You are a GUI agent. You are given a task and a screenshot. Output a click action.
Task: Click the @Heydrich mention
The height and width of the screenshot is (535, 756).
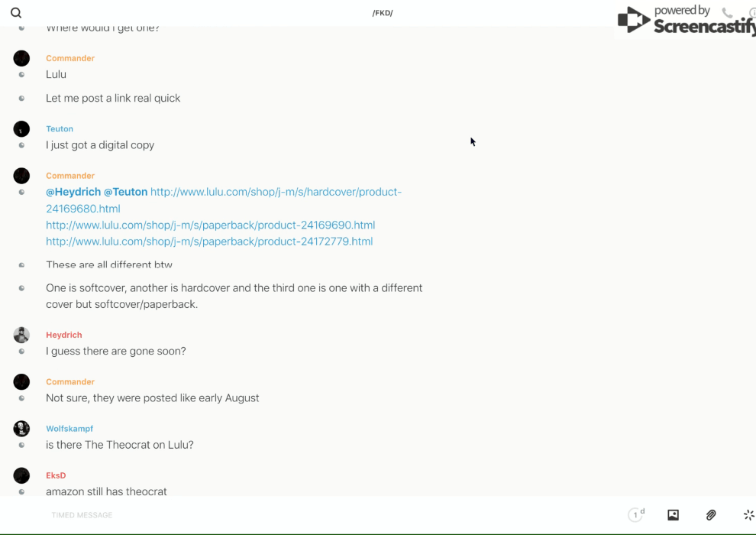[73, 192]
